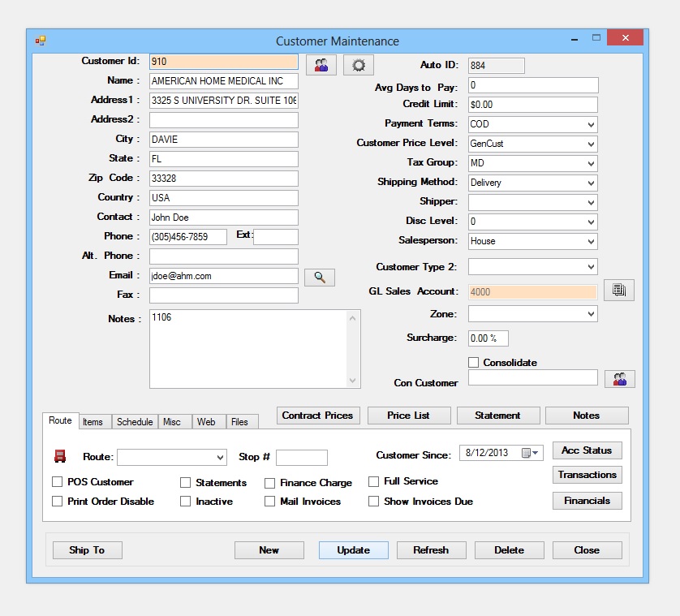
Task: Delete the customer record
Action: [509, 550]
